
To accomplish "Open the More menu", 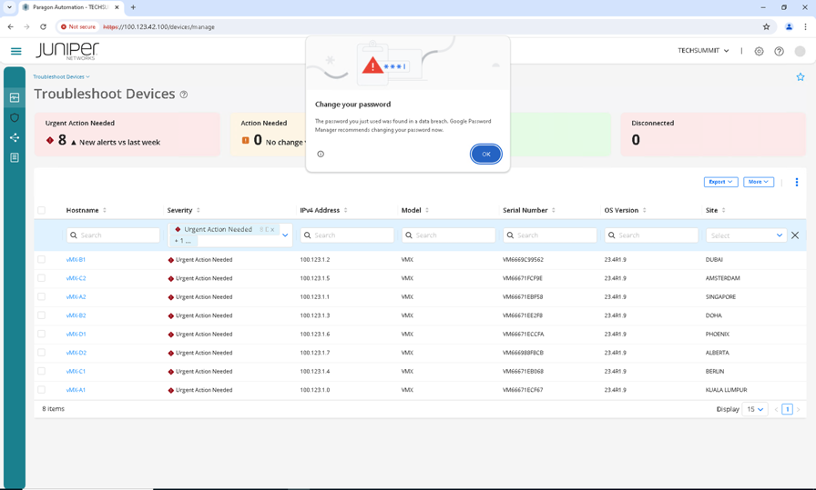I will 758,182.
